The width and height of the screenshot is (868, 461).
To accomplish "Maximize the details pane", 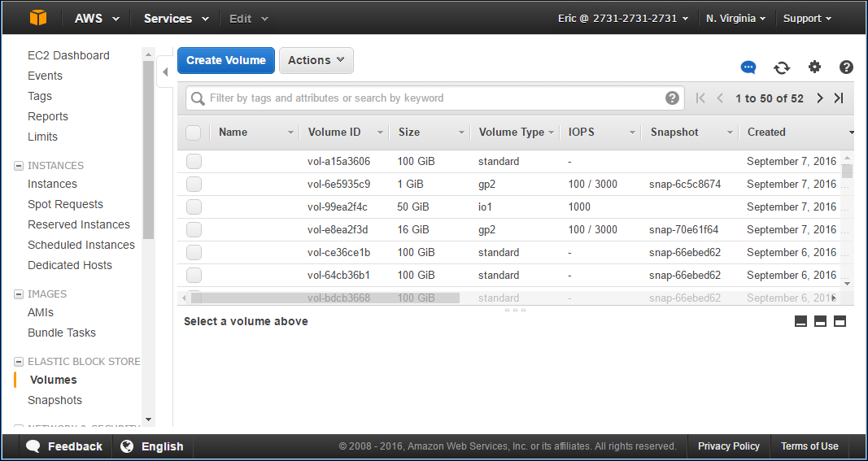I will click(840, 321).
